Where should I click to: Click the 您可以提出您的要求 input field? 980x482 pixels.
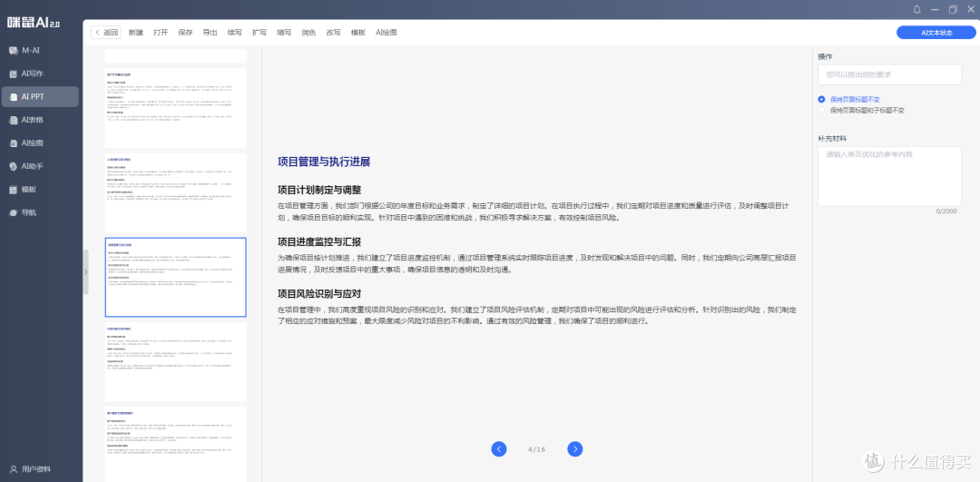(x=889, y=74)
